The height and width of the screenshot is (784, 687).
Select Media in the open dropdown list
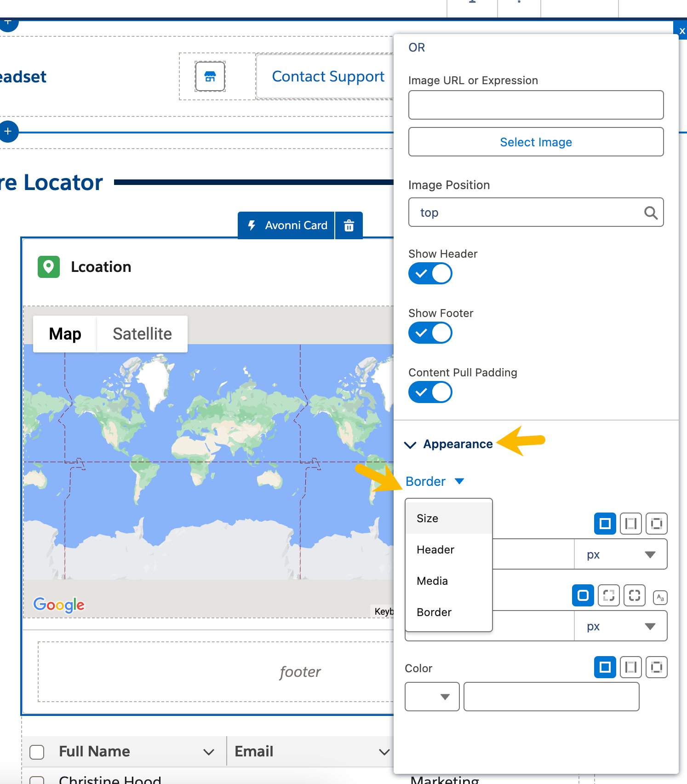432,581
